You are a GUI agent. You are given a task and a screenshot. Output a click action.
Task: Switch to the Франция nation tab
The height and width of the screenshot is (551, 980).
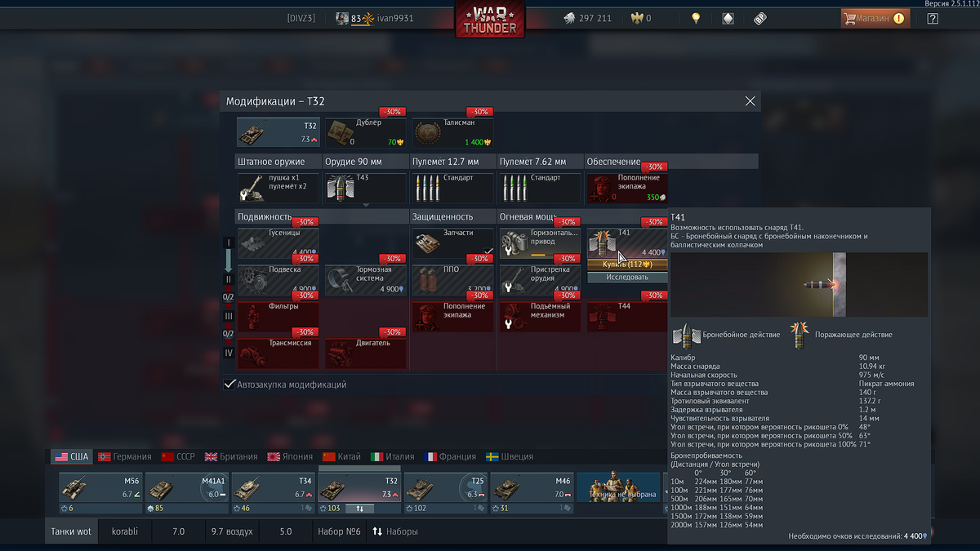(x=450, y=456)
